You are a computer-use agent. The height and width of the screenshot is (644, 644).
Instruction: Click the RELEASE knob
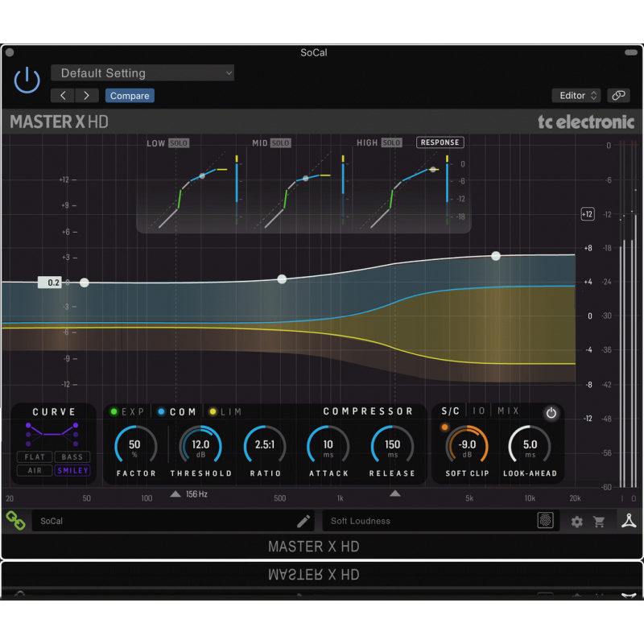pos(392,446)
